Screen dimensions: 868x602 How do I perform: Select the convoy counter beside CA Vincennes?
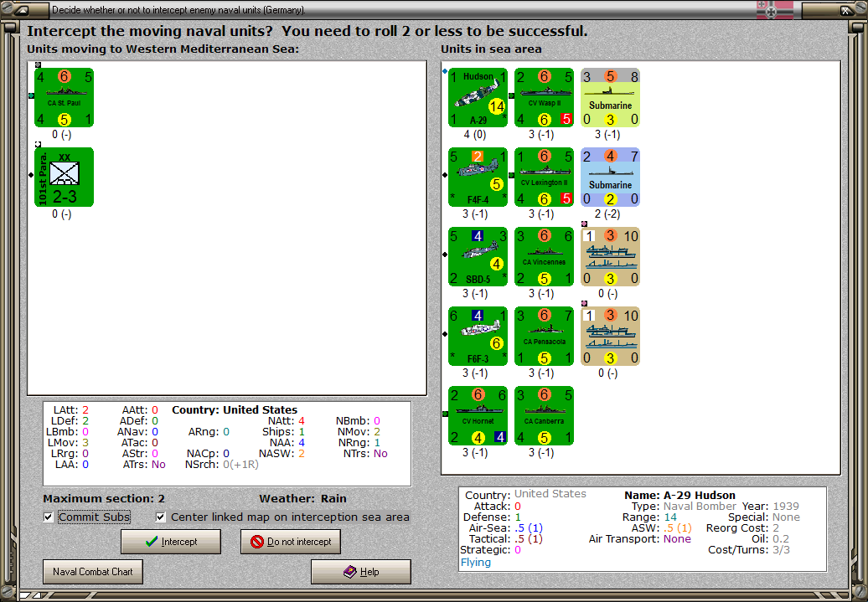pos(611,257)
